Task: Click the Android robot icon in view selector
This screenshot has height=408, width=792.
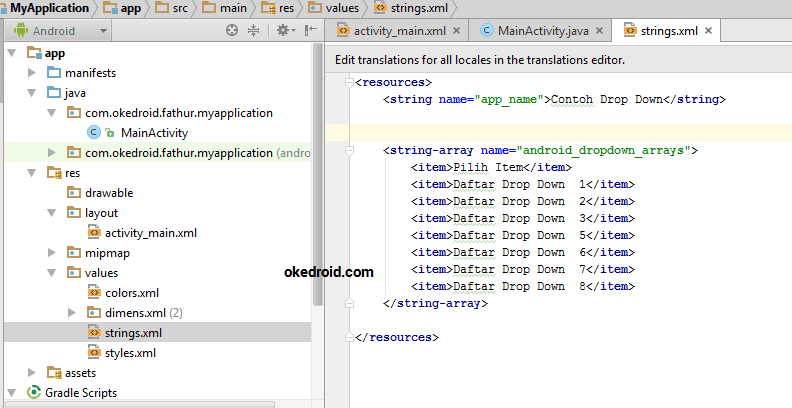Action: click(21, 30)
